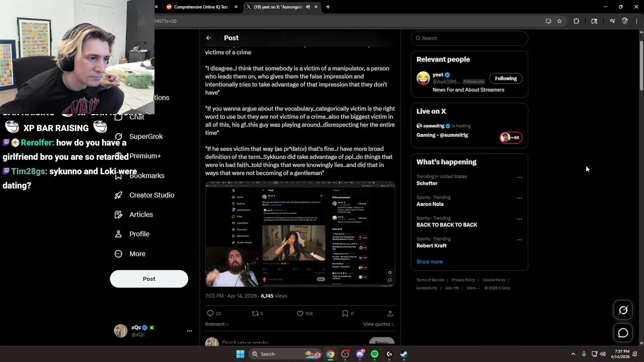Open the Aaron Nola trending topic
This screenshot has height=362, width=644.
point(430,204)
